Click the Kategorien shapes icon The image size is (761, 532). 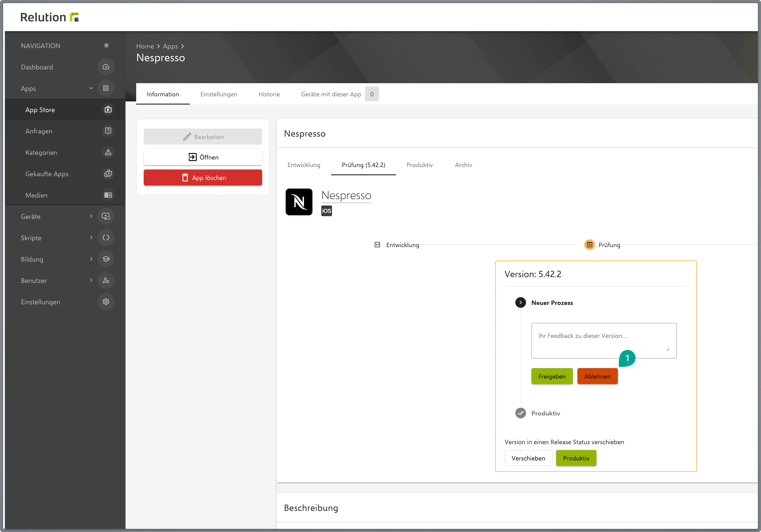point(108,152)
